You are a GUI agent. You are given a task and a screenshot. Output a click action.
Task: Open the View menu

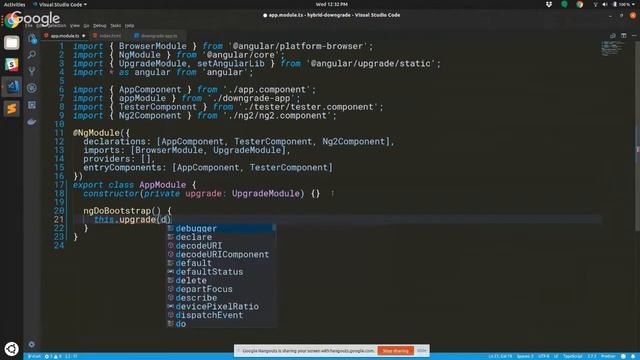tap(75, 26)
